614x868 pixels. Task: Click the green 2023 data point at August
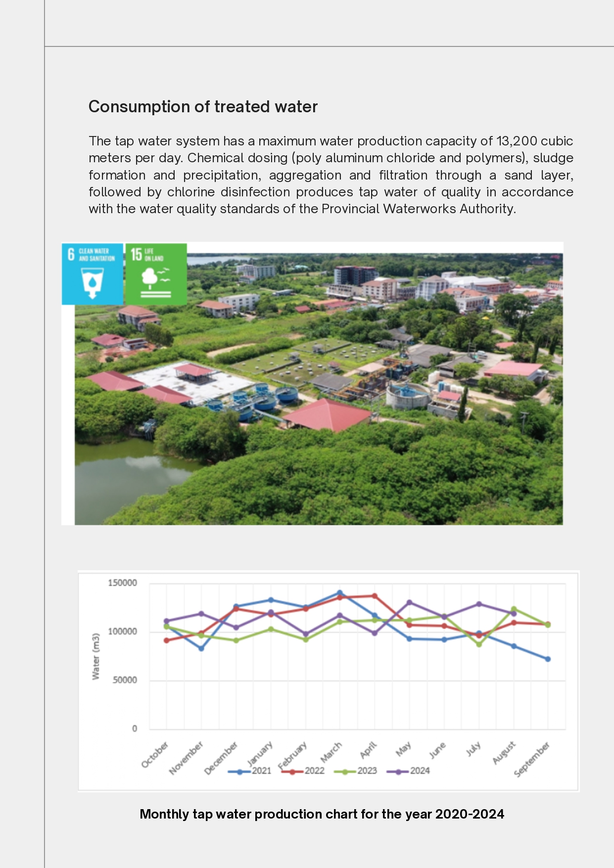point(514,609)
